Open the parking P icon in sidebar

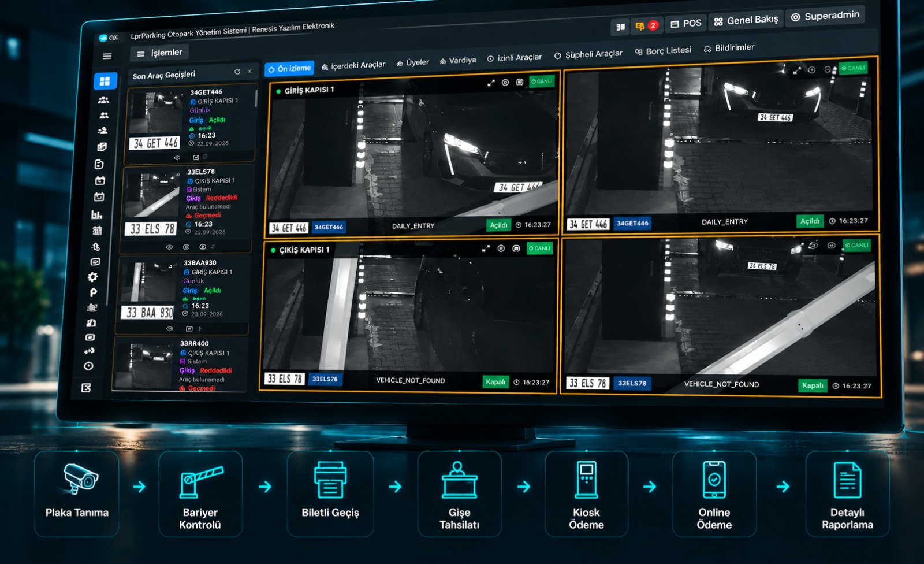tap(93, 292)
